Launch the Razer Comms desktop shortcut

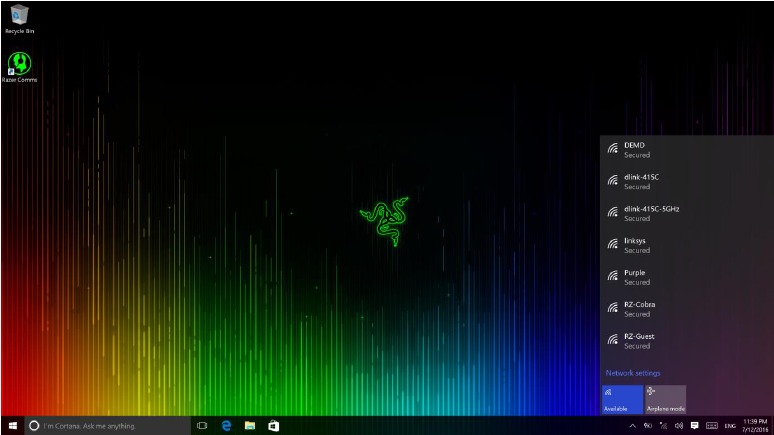point(19,67)
